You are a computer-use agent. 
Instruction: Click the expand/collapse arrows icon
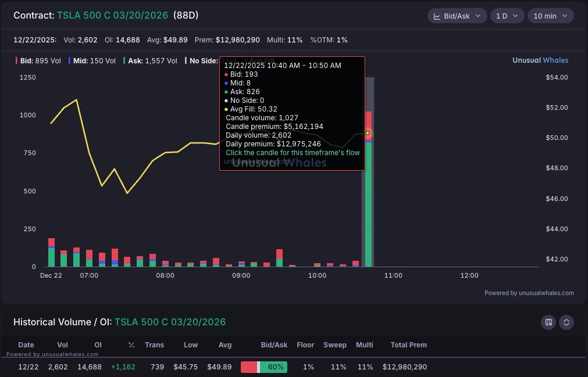566,322
